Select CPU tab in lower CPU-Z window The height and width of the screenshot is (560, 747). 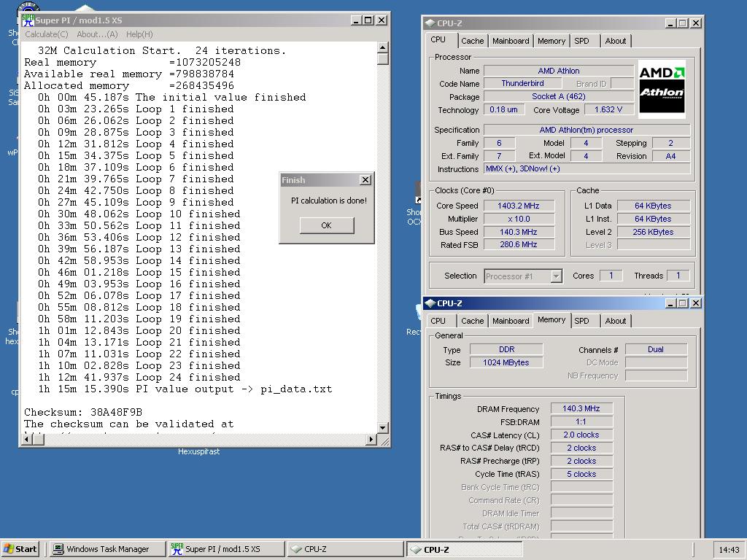[438, 321]
